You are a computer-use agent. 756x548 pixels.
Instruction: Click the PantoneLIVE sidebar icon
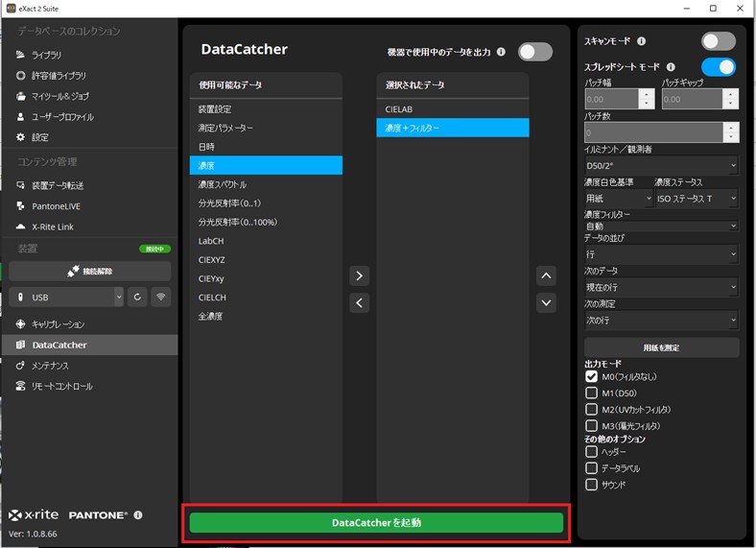tap(21, 206)
